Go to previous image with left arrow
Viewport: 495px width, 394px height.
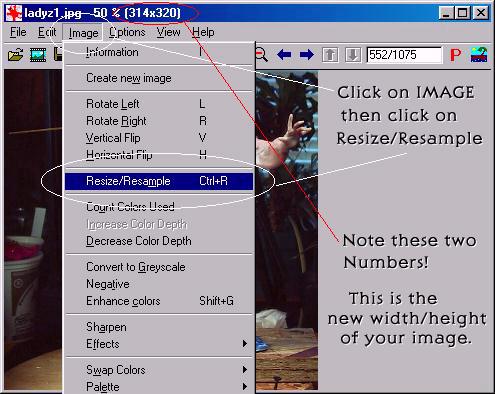click(284, 54)
